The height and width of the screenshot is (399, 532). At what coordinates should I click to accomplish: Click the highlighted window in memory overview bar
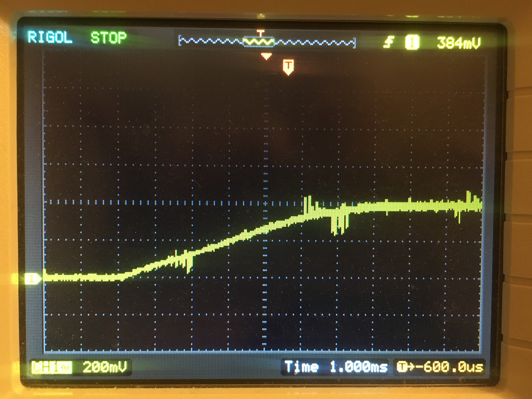(x=259, y=42)
